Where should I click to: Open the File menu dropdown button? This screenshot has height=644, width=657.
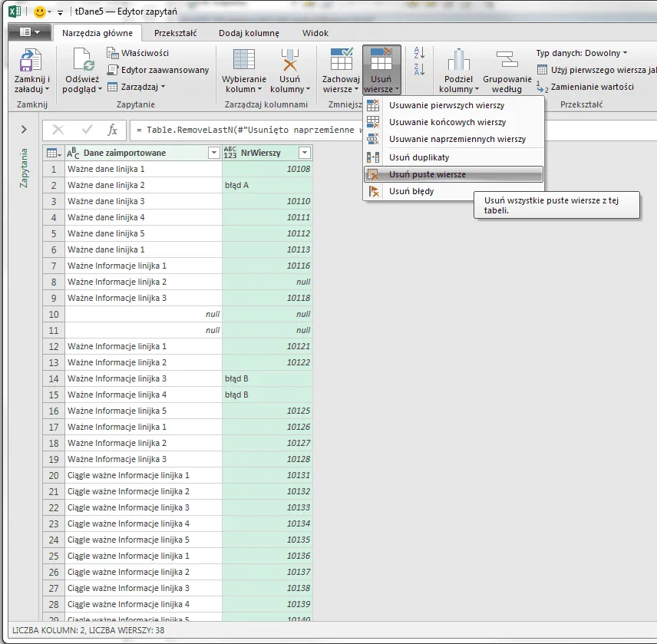pyautogui.click(x=29, y=32)
